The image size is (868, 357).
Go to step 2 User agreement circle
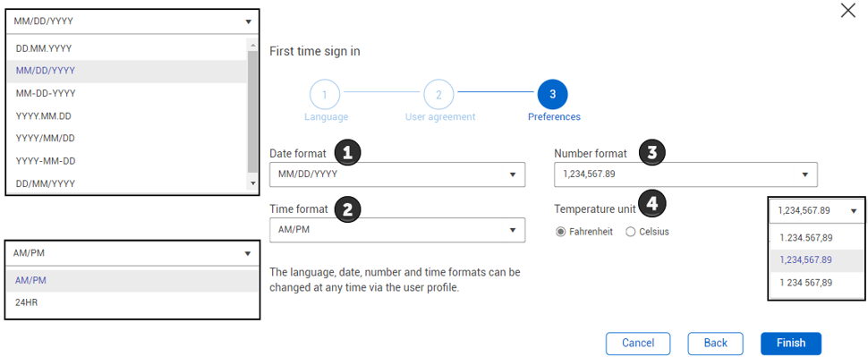tap(438, 94)
